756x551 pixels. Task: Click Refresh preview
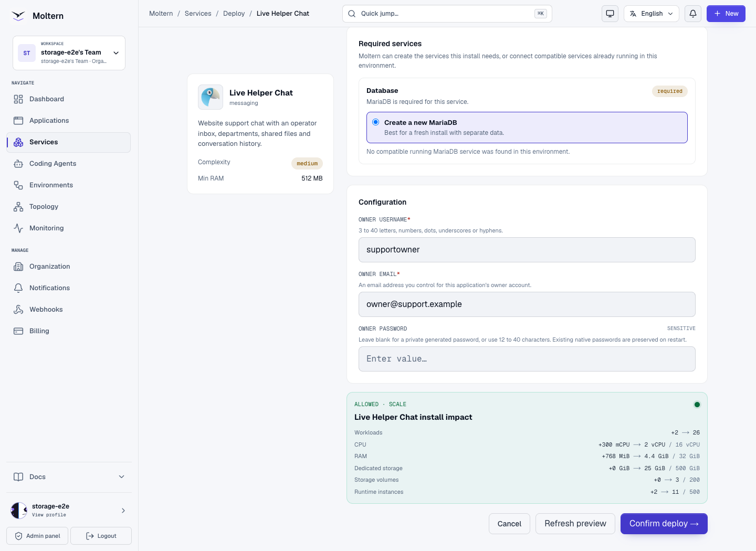[575, 524]
